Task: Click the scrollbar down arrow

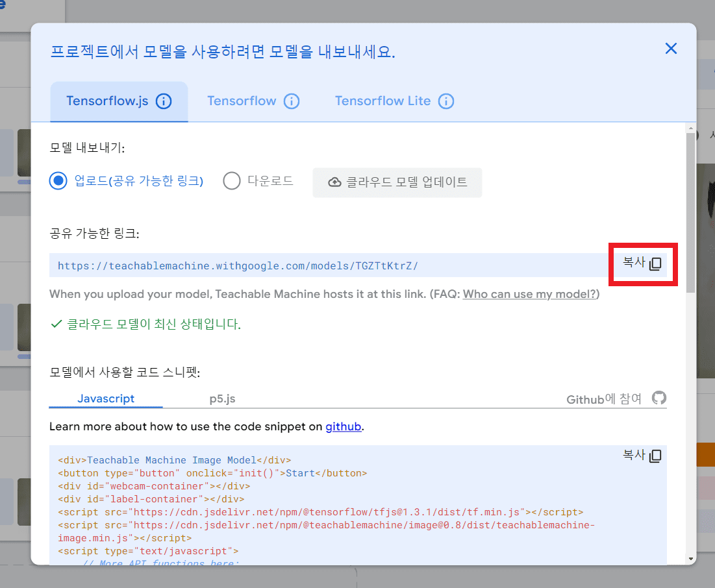Action: (x=691, y=559)
